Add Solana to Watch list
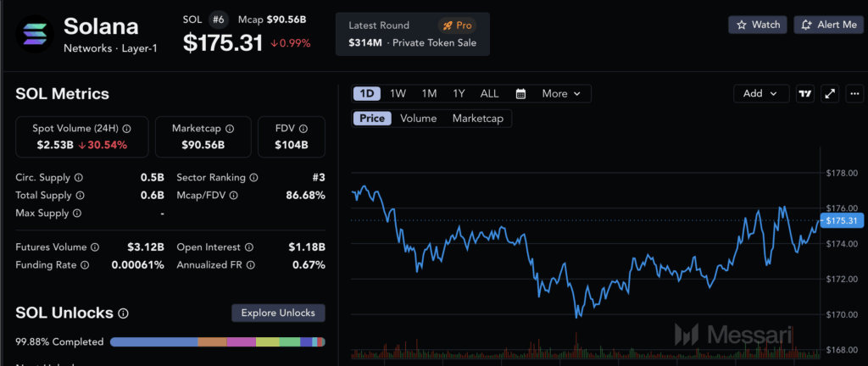Image resolution: width=868 pixels, height=366 pixels. 758,25
